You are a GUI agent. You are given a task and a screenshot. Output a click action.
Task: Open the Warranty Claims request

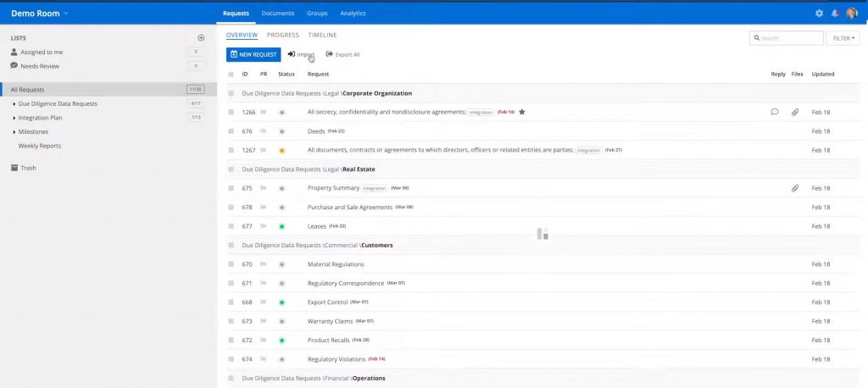[330, 321]
